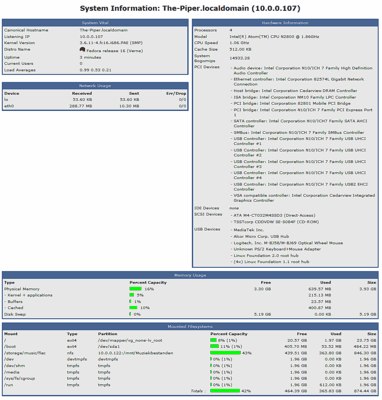382x400 pixels.
Task: Click the partition /dev/mapper/vg_none-lv_root
Action: tap(130, 340)
